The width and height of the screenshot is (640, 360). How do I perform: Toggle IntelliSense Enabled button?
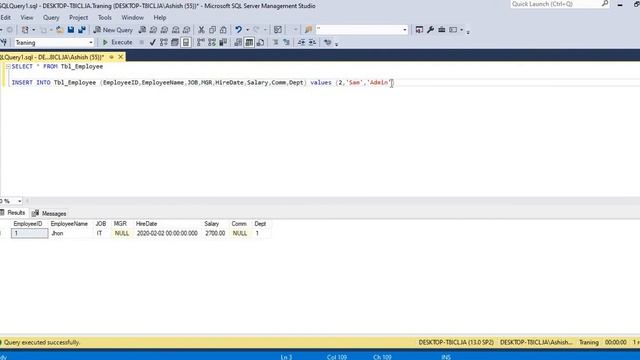click(x=186, y=42)
